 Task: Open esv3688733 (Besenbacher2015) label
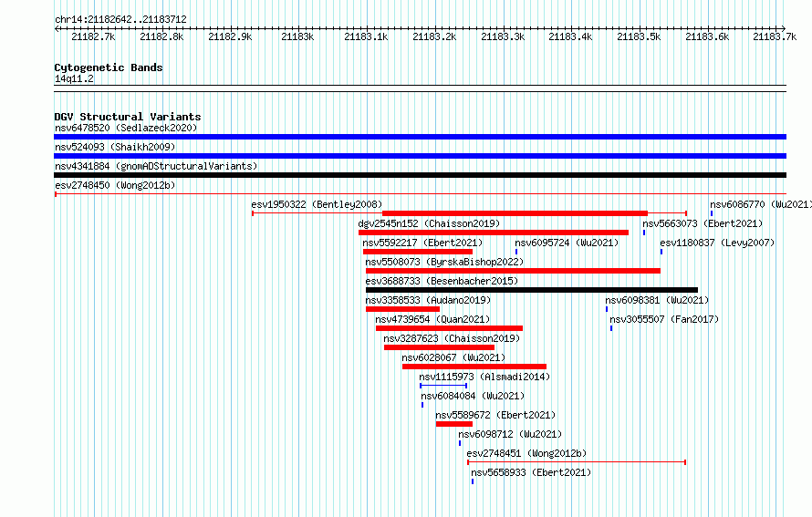click(x=442, y=281)
